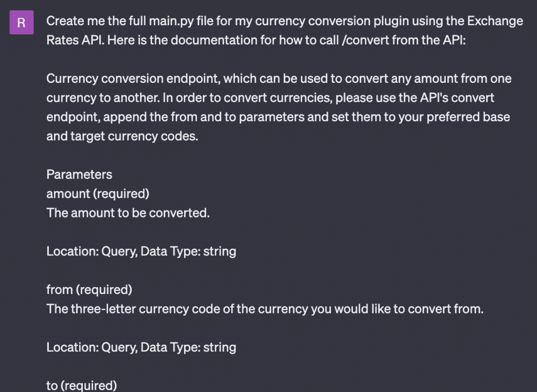Click the "amount (required)" parameter line
Image resolution: width=537 pixels, height=392 pixels.
[x=98, y=194]
